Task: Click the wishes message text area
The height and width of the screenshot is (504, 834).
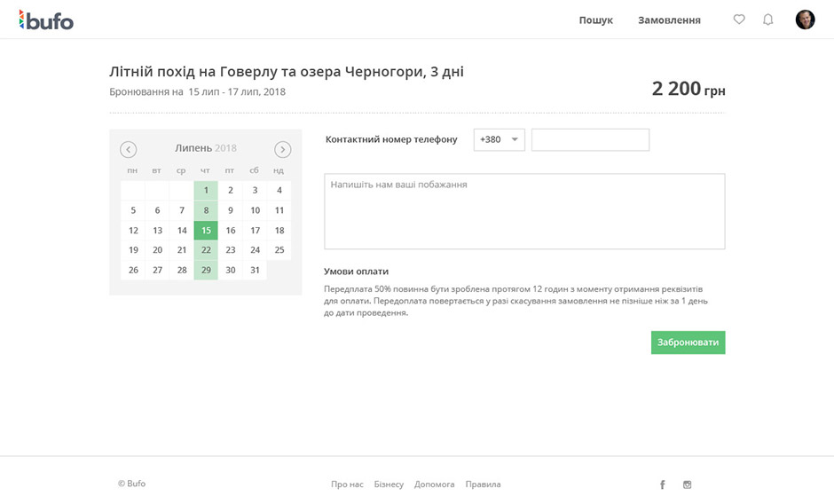Action: 524,211
